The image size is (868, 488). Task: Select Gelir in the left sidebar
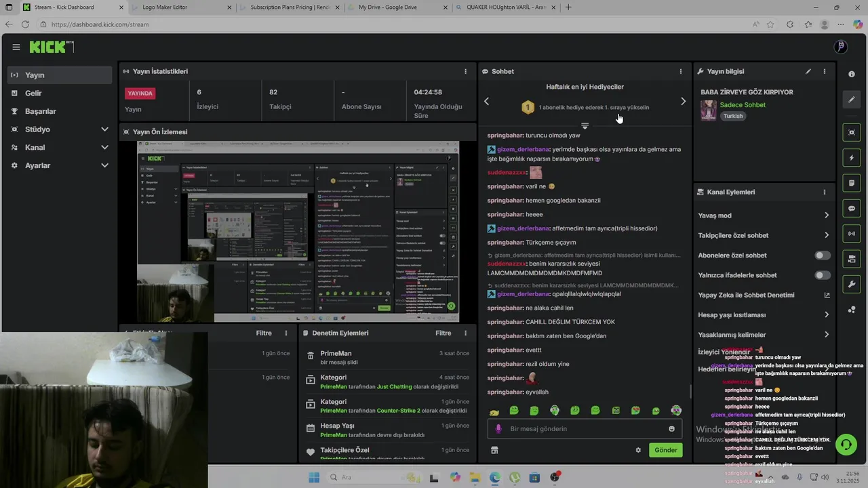pos(60,93)
